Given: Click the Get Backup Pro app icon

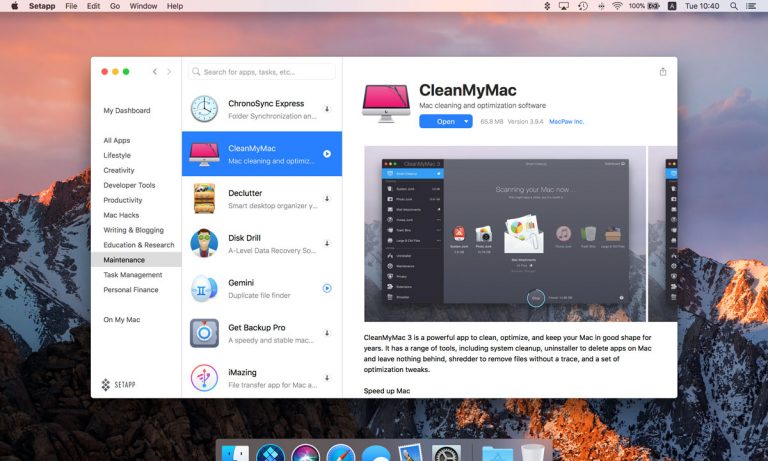Looking at the screenshot, I should pos(204,333).
